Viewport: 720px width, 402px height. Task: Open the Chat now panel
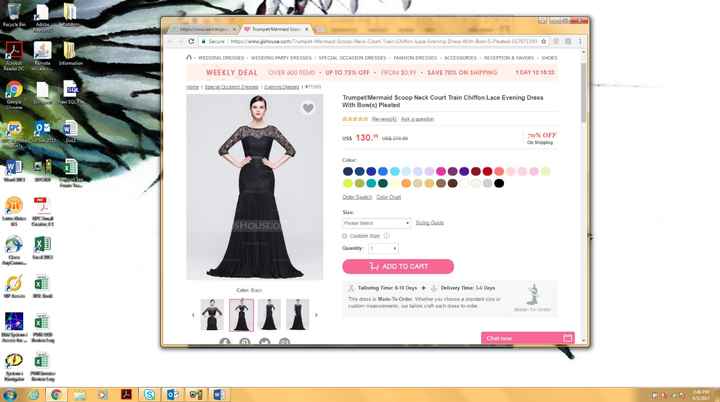tap(528, 339)
